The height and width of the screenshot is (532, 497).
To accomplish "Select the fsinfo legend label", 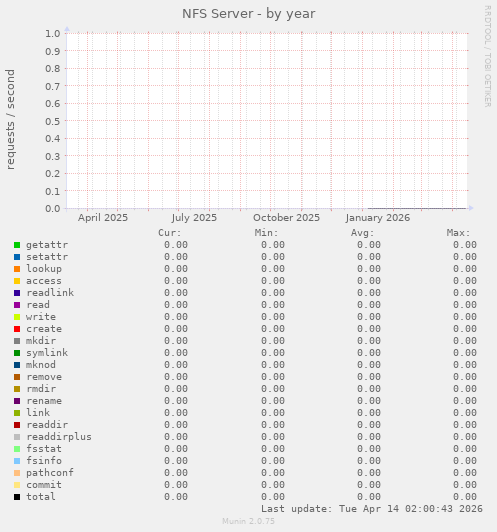I will click(44, 461).
